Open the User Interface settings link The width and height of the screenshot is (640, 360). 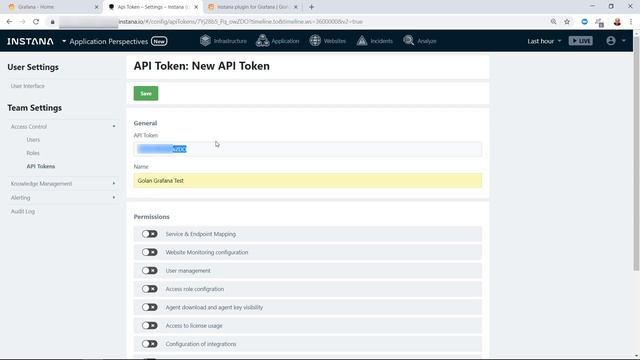(x=28, y=86)
